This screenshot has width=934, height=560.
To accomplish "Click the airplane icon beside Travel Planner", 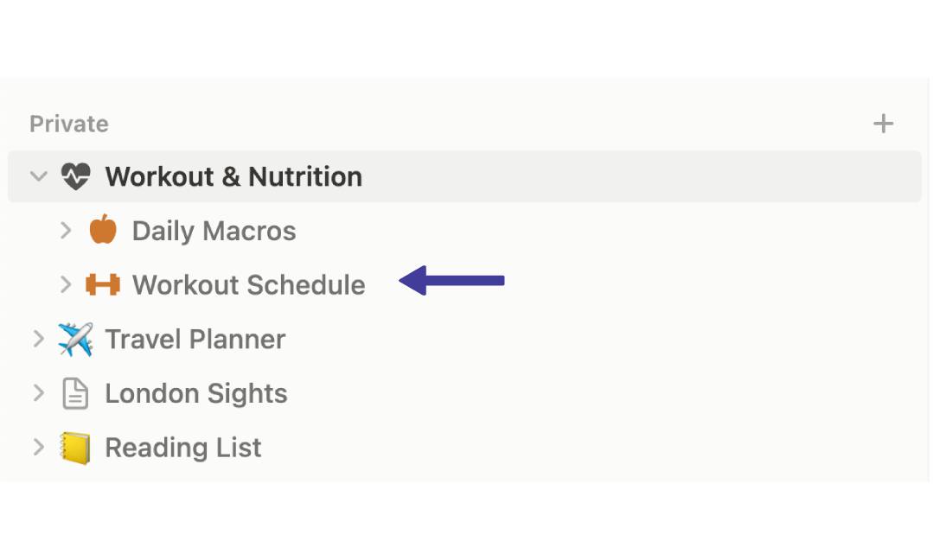I will tap(75, 339).
